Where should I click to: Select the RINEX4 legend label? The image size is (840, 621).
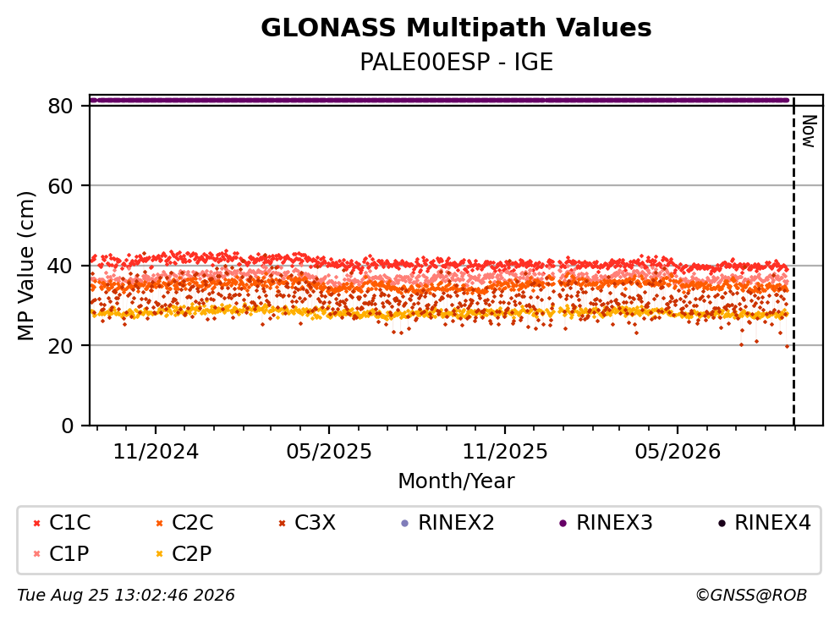pos(772,522)
